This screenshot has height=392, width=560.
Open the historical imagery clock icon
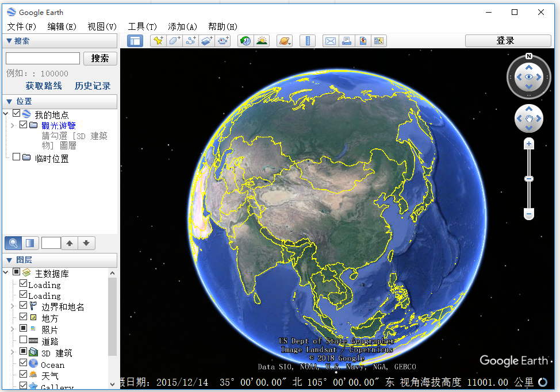pos(246,41)
